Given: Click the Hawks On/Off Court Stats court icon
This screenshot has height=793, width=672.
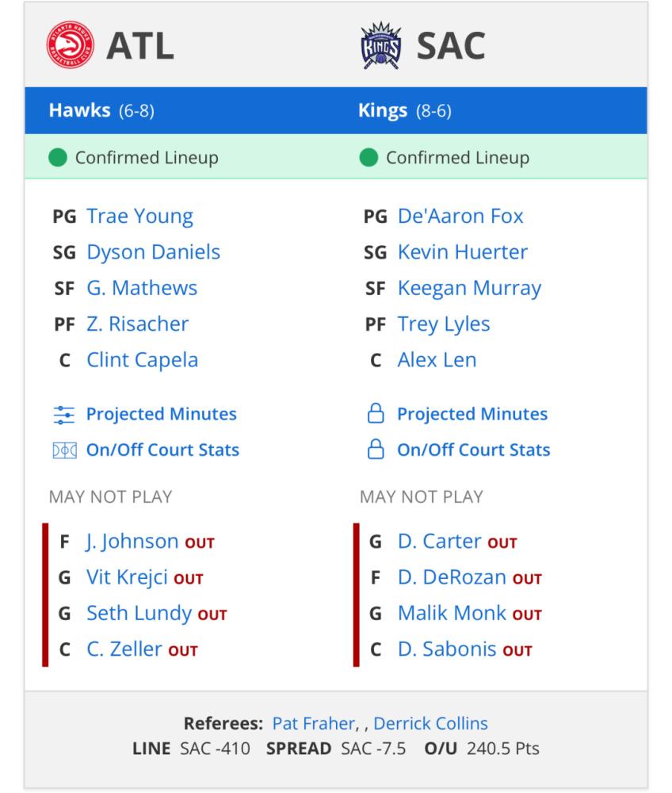Looking at the screenshot, I should coord(65,450).
